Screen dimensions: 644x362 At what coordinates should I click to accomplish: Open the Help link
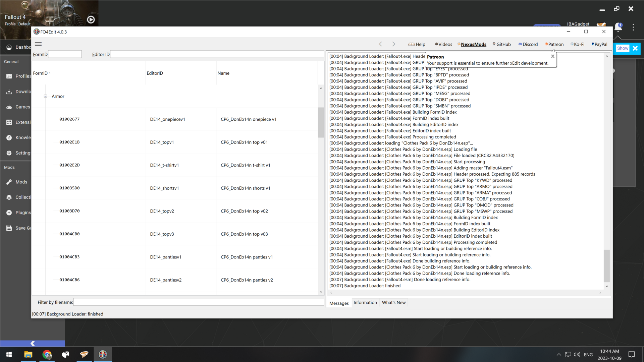pos(417,44)
